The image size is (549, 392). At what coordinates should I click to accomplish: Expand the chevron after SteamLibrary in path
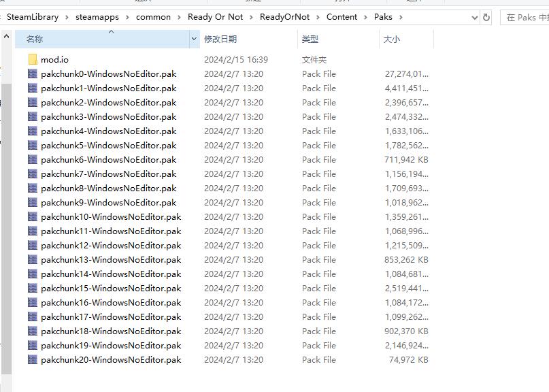pos(67,17)
